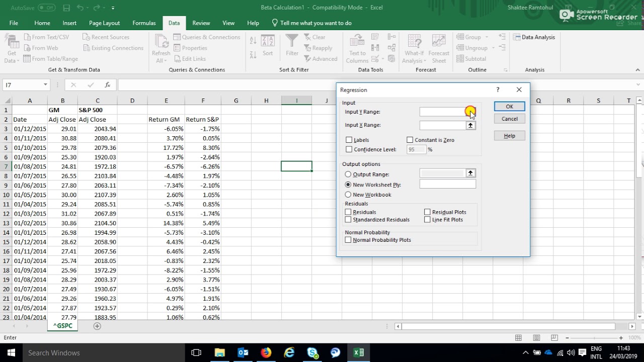The width and height of the screenshot is (644, 362).
Task: Click Advanced filter option
Action: click(x=320, y=59)
